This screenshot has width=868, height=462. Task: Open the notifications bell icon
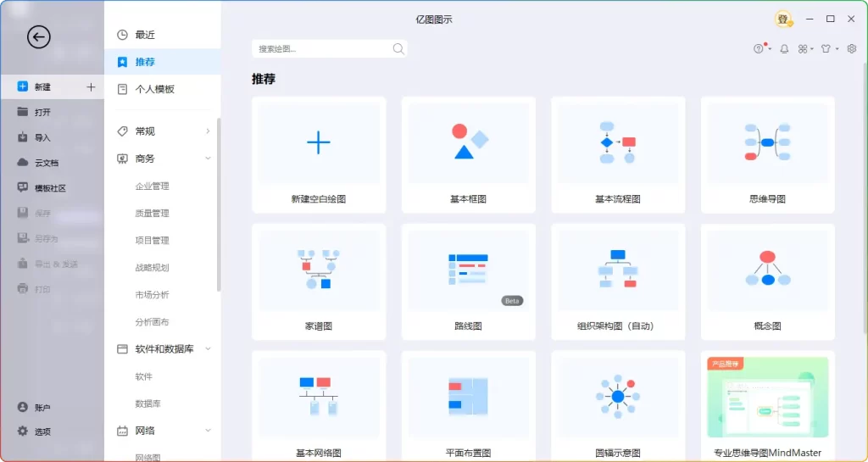(784, 48)
